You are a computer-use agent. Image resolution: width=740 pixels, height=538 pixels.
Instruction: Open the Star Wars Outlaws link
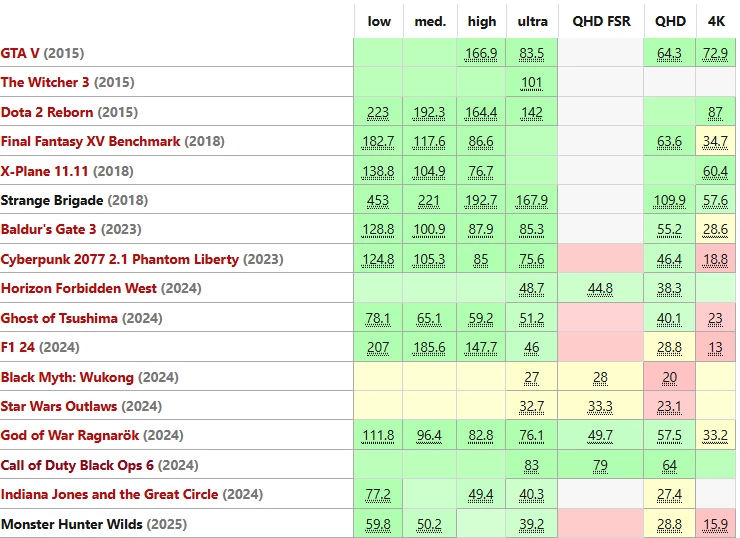(59, 406)
